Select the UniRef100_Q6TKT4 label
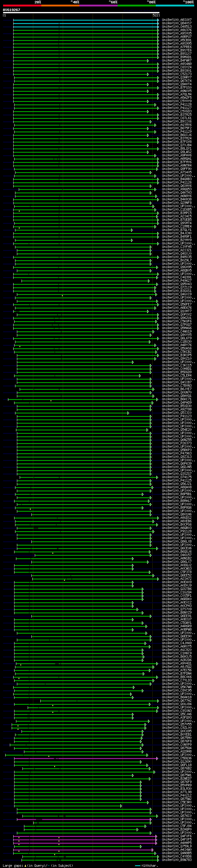The height and width of the screenshot is (868, 197). [177, 81]
